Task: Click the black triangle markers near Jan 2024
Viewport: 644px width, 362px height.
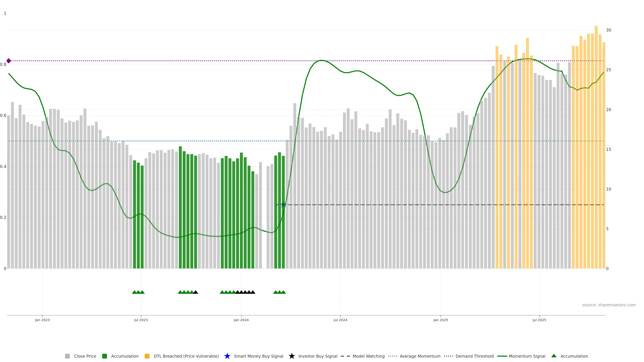Action: (245, 292)
